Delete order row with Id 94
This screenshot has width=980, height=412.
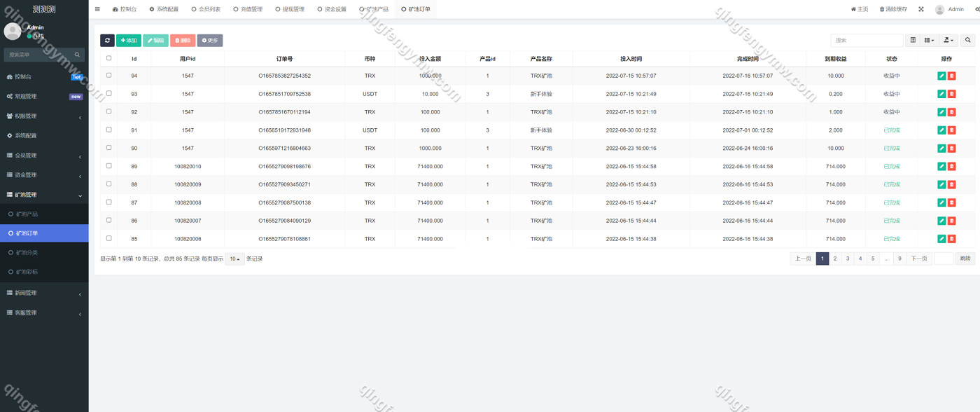(x=951, y=76)
